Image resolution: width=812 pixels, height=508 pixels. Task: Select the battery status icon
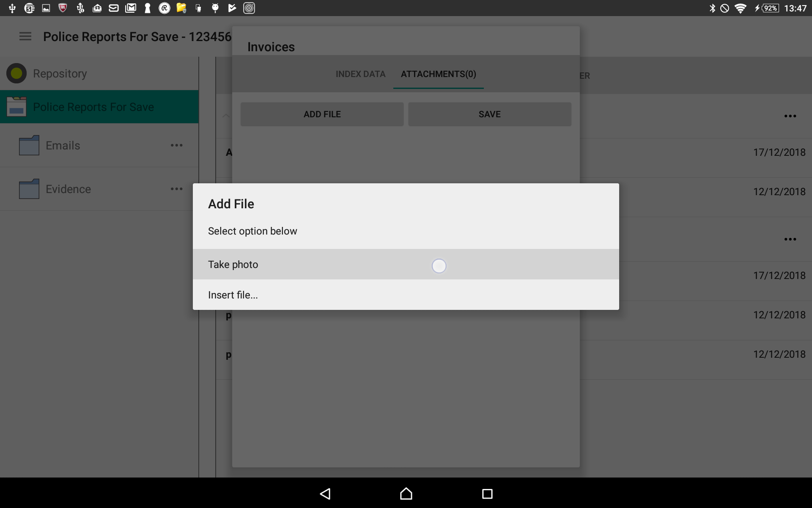click(x=767, y=8)
